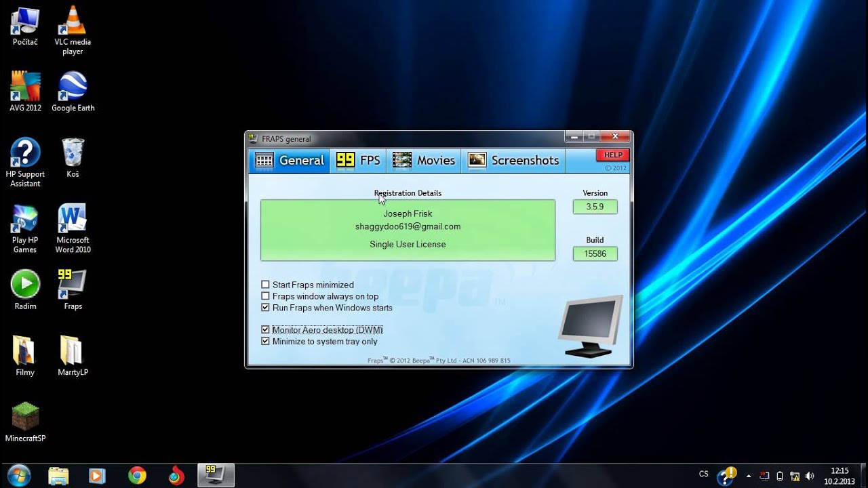Click the Fraps system tray icon

764,476
